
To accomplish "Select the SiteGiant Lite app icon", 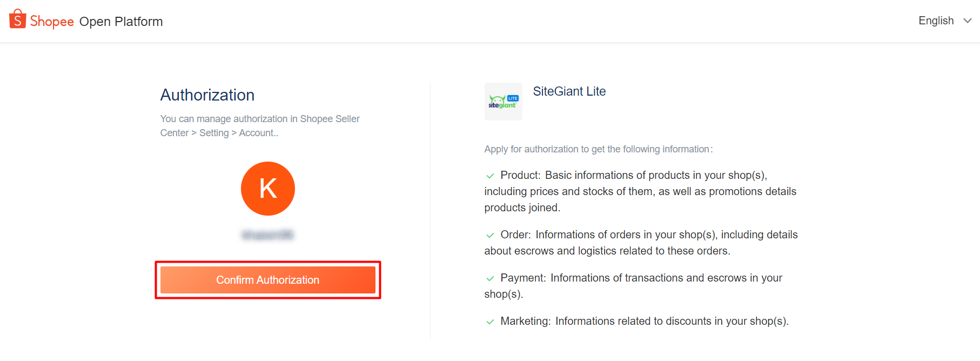I will coord(503,102).
